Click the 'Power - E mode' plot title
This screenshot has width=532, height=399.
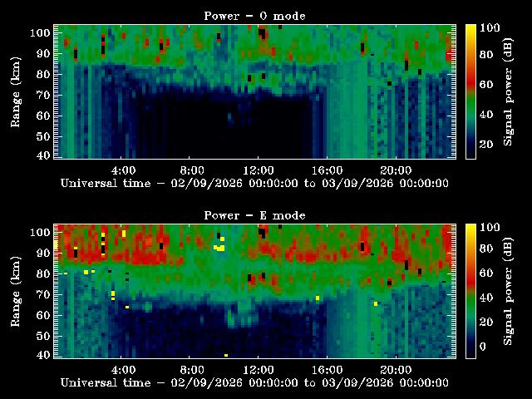click(x=254, y=215)
